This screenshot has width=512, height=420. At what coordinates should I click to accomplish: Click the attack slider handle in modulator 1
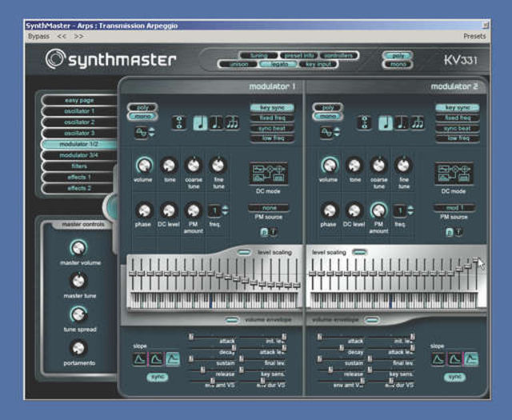[x=191, y=337]
